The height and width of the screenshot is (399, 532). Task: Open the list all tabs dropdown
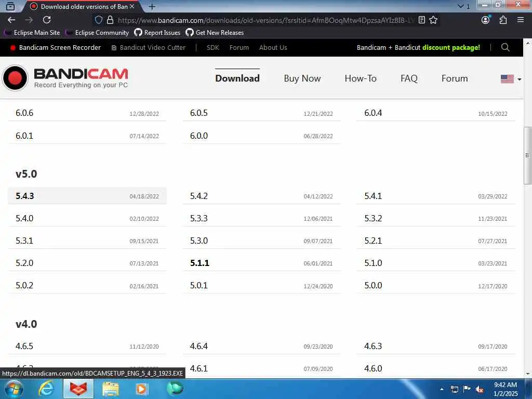461,6
